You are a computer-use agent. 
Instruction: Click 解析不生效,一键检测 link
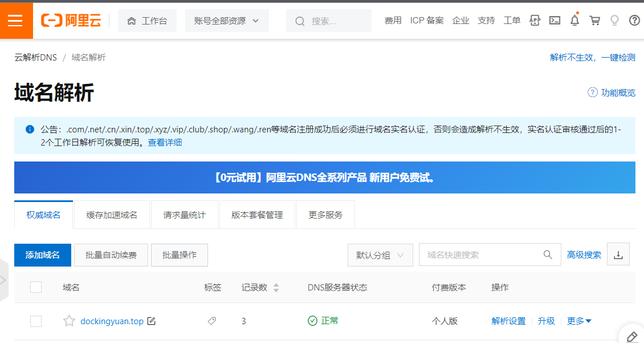pyautogui.click(x=593, y=58)
